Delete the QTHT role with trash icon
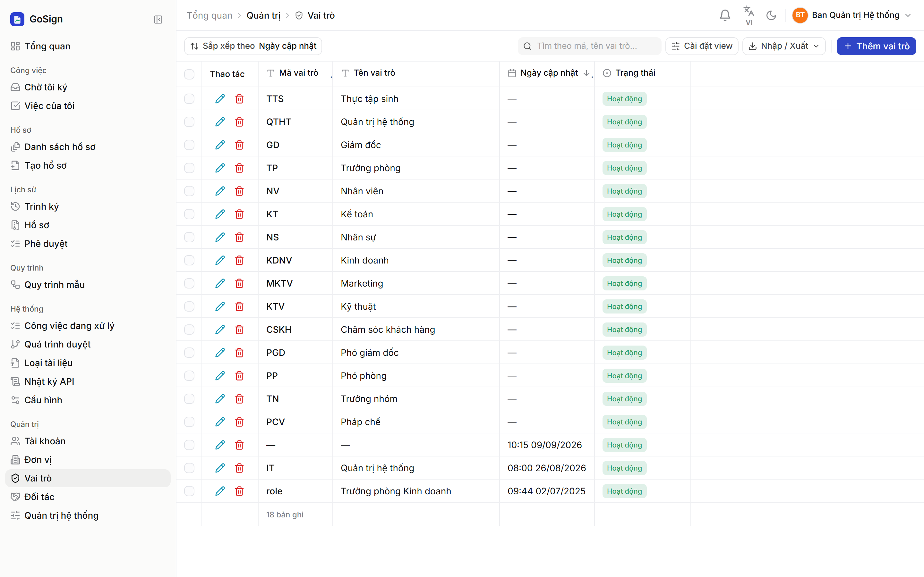The width and height of the screenshot is (924, 577). pyautogui.click(x=239, y=122)
